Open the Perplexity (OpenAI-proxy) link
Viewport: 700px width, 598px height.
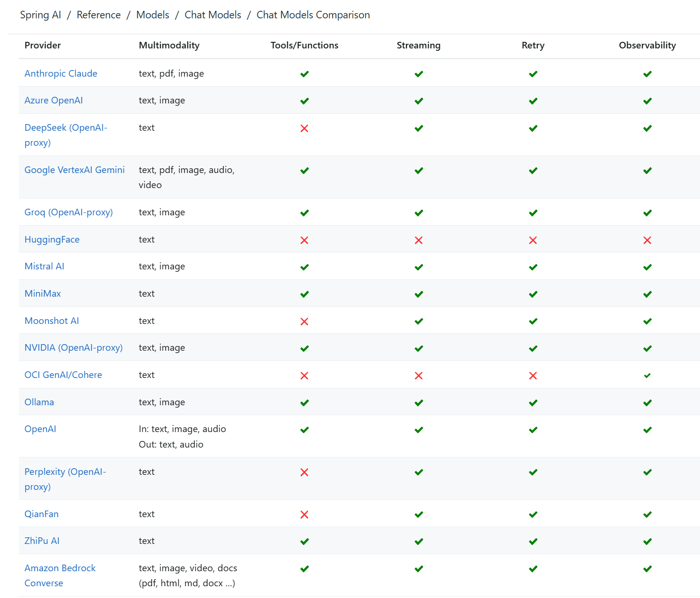point(65,479)
